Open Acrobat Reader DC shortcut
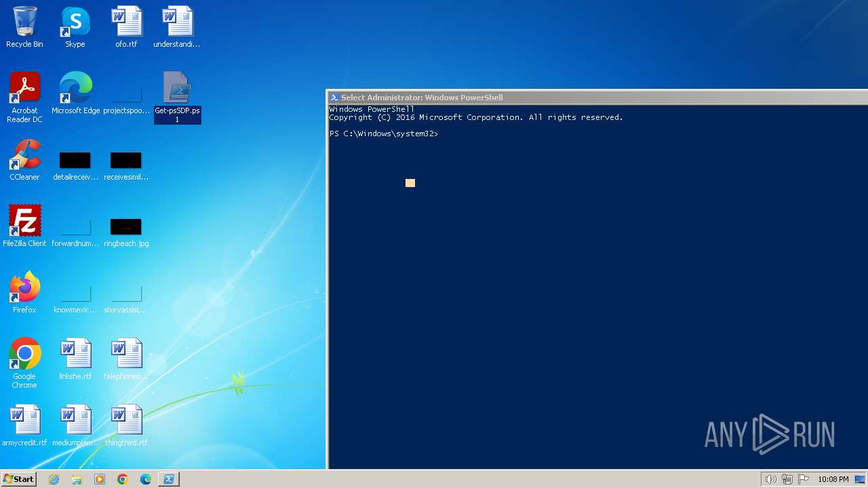The image size is (868, 488). (x=24, y=98)
